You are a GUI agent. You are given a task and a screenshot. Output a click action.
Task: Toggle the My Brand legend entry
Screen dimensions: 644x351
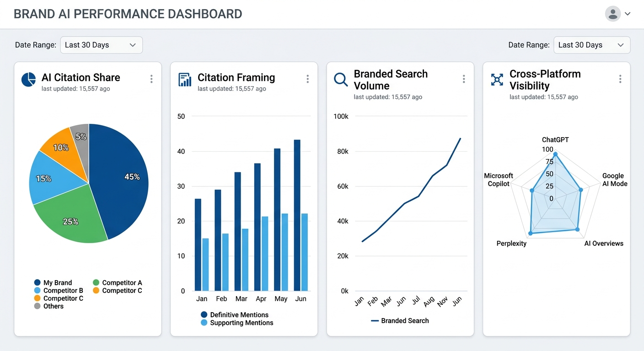pos(57,282)
